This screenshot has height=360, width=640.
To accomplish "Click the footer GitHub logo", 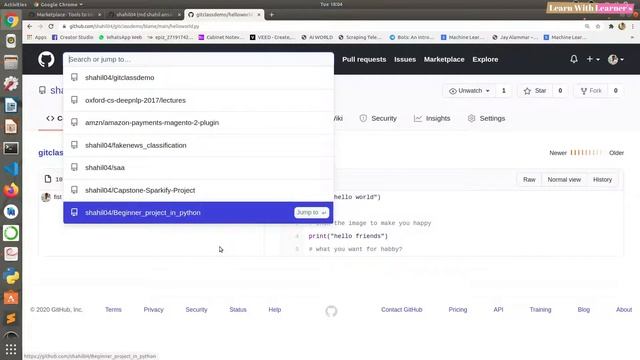I will pos(331,311).
